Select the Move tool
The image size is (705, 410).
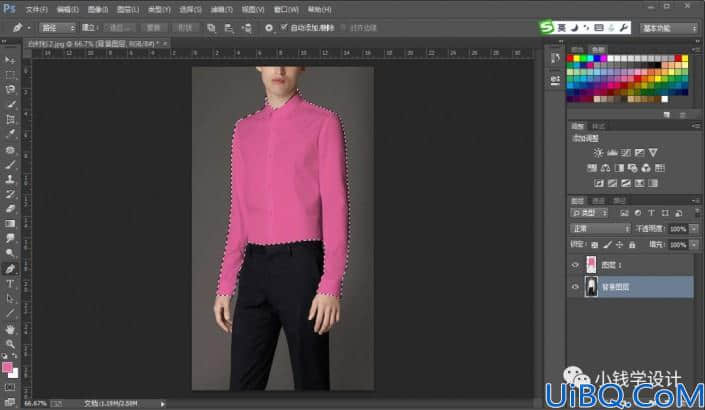click(x=10, y=60)
